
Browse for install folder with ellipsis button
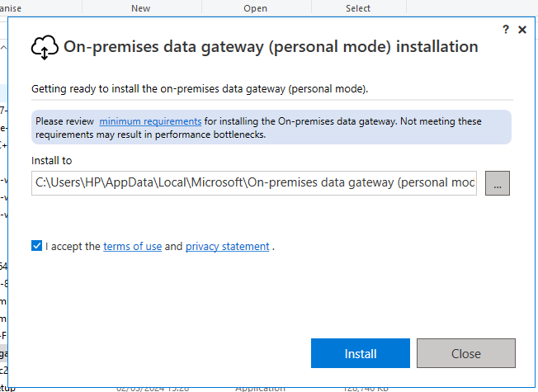pyautogui.click(x=498, y=183)
